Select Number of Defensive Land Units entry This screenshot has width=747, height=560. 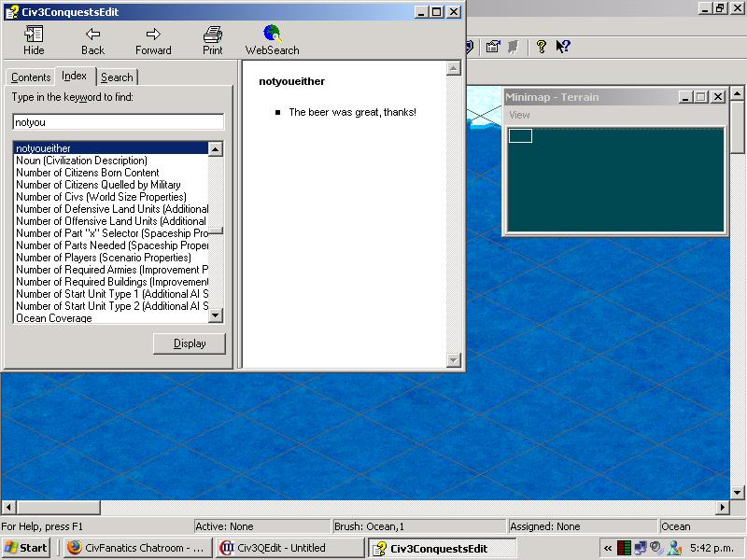point(111,209)
